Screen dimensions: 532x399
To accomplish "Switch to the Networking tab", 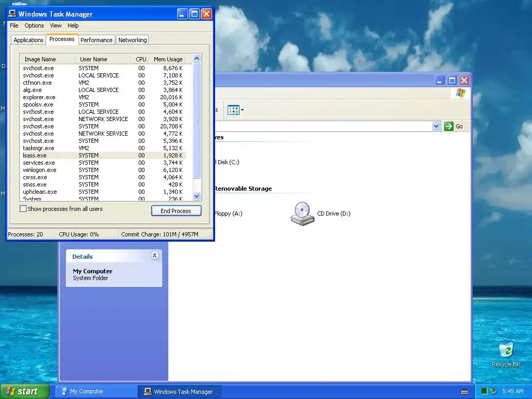I will [x=132, y=40].
